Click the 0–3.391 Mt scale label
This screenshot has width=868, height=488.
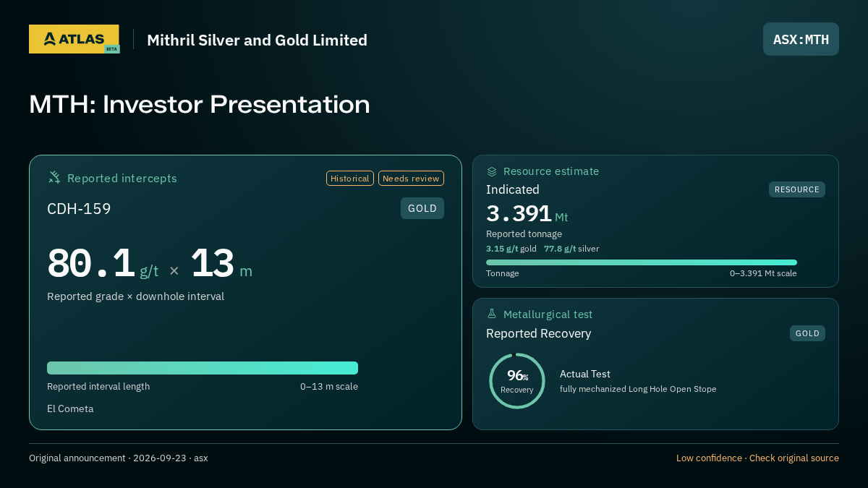[x=763, y=273]
